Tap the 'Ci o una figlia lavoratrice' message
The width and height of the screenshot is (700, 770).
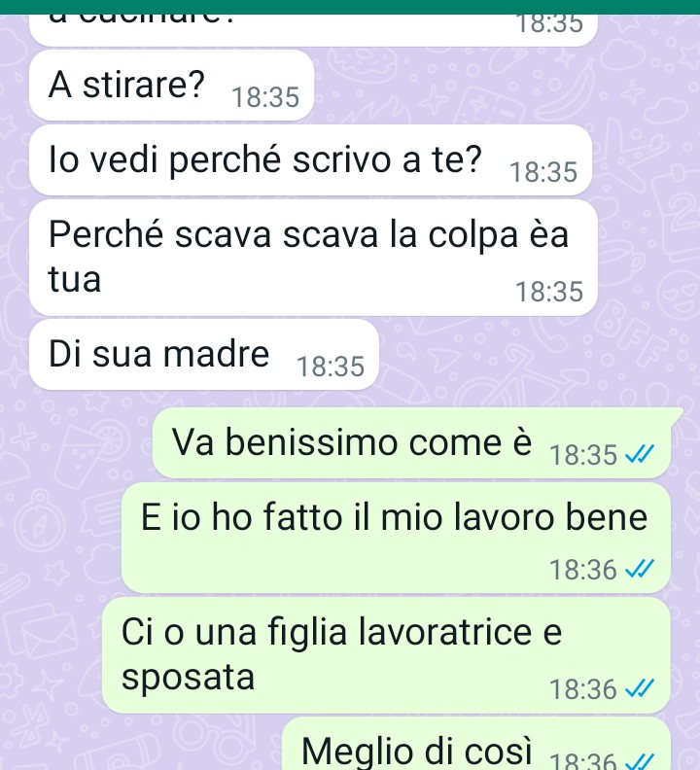click(386, 655)
